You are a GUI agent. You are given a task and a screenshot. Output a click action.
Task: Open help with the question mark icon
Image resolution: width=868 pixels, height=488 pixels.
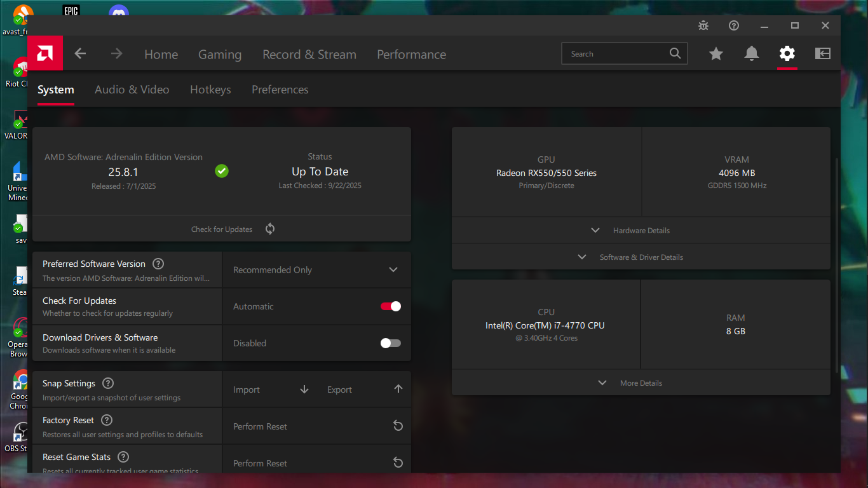tap(734, 25)
